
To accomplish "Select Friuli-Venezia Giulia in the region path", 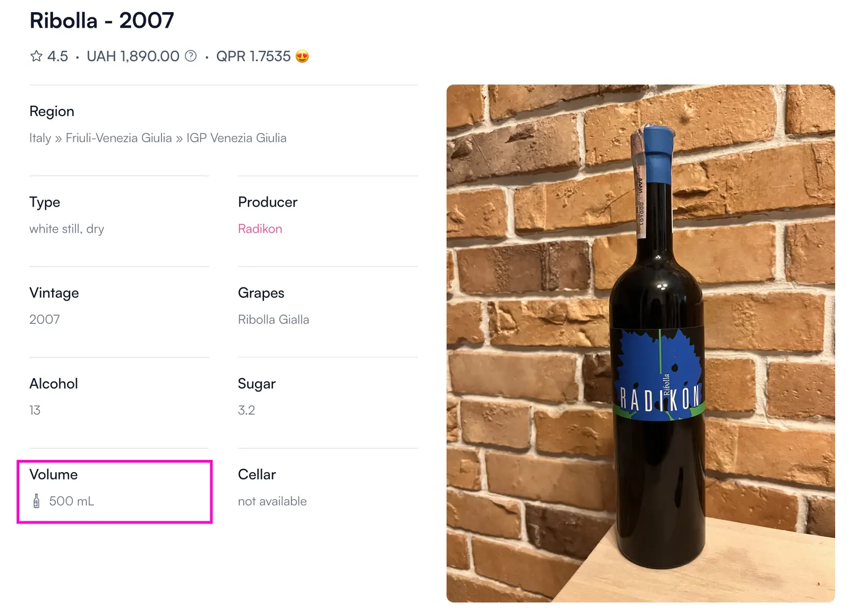I will (x=118, y=138).
